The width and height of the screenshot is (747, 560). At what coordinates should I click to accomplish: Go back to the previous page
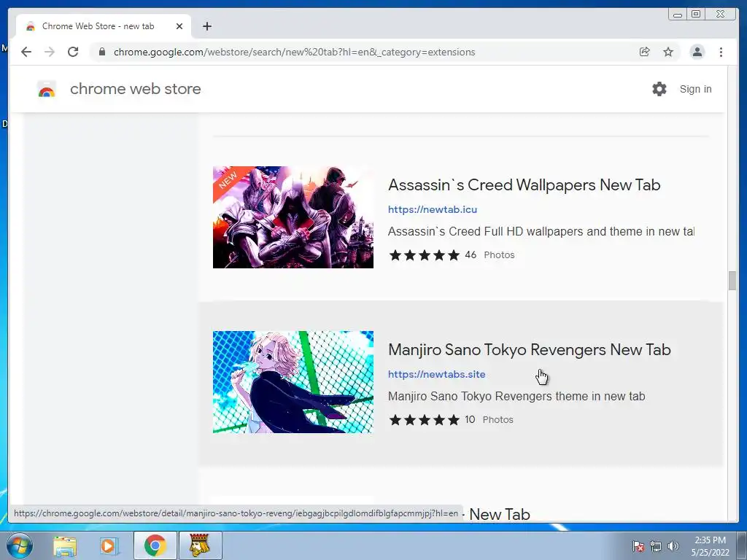tap(26, 52)
